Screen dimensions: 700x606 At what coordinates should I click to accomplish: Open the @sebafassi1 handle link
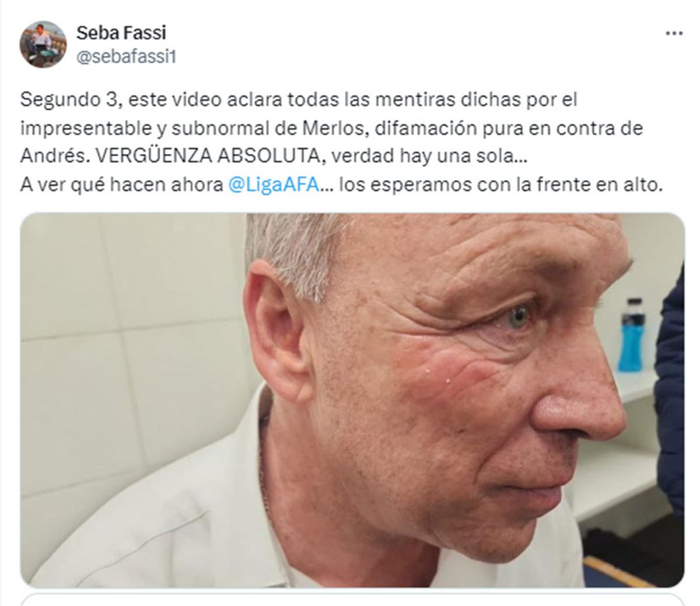tap(126, 57)
